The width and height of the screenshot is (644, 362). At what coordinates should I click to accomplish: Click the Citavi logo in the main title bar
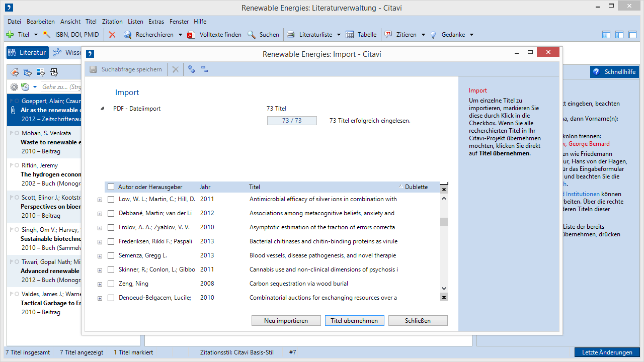point(9,8)
